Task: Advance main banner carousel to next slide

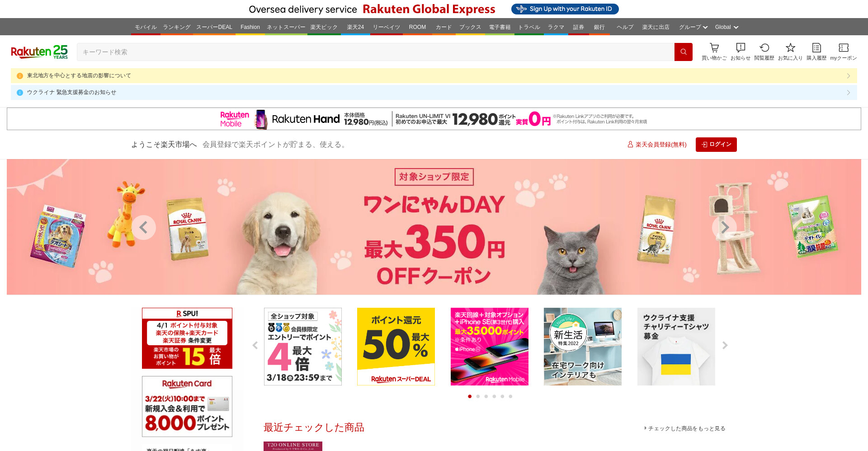Action: (724, 227)
